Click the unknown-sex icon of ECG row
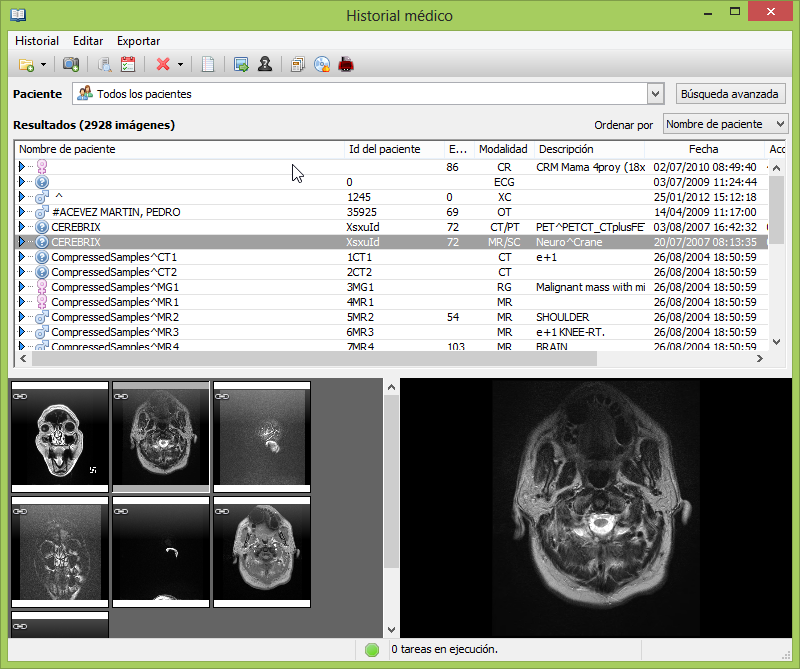The width and height of the screenshot is (800, 669). 42,182
